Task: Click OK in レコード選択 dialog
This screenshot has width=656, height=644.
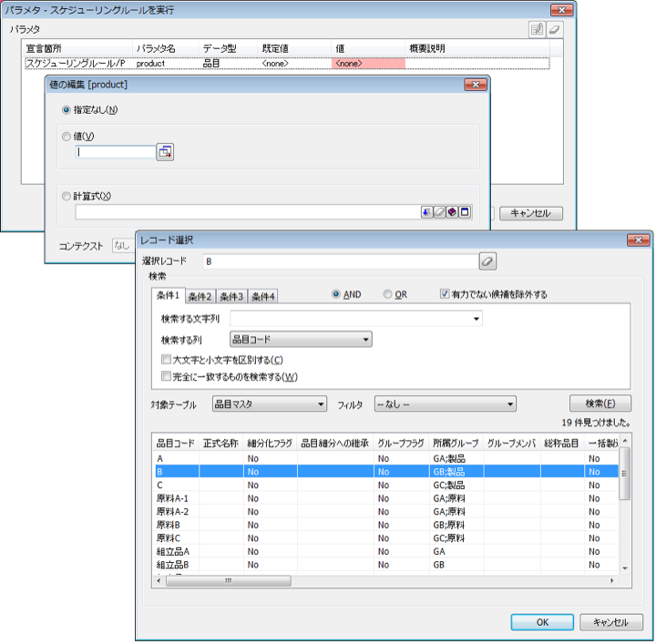Action: 541,622
